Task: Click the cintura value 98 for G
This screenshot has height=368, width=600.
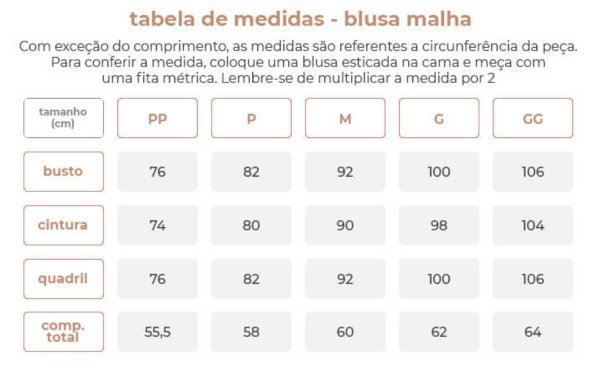Action: [439, 225]
